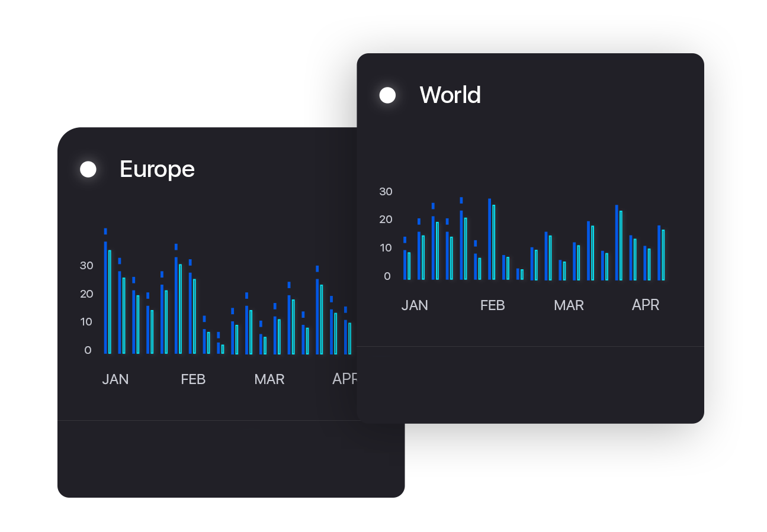767x532 pixels.
Task: Select the white radio dot beside Europe
Action: click(88, 169)
